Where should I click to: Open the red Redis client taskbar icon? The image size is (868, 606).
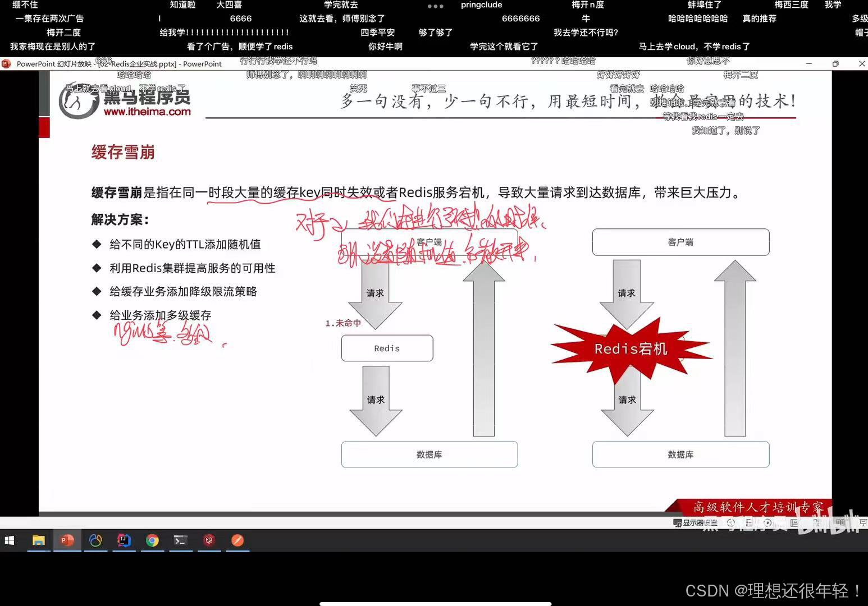click(209, 540)
